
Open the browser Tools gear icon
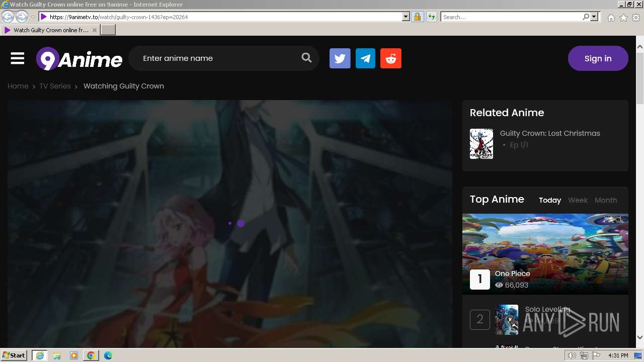click(636, 18)
